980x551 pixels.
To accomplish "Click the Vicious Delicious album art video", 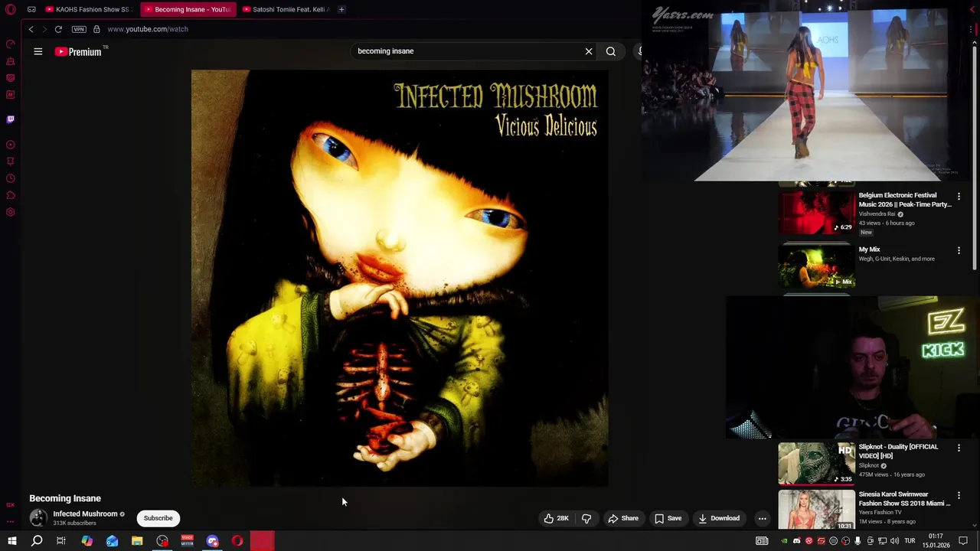I will 400,278.
